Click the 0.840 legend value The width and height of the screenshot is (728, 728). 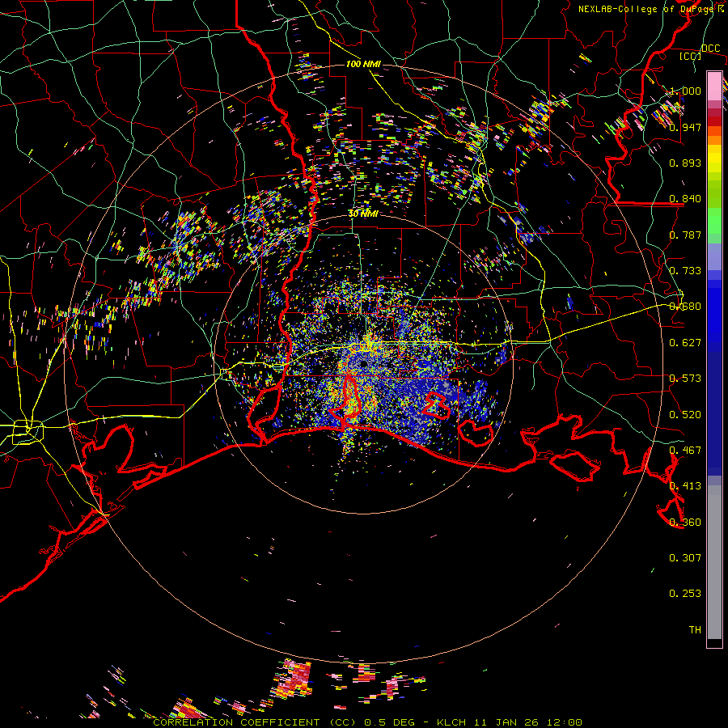click(x=685, y=199)
